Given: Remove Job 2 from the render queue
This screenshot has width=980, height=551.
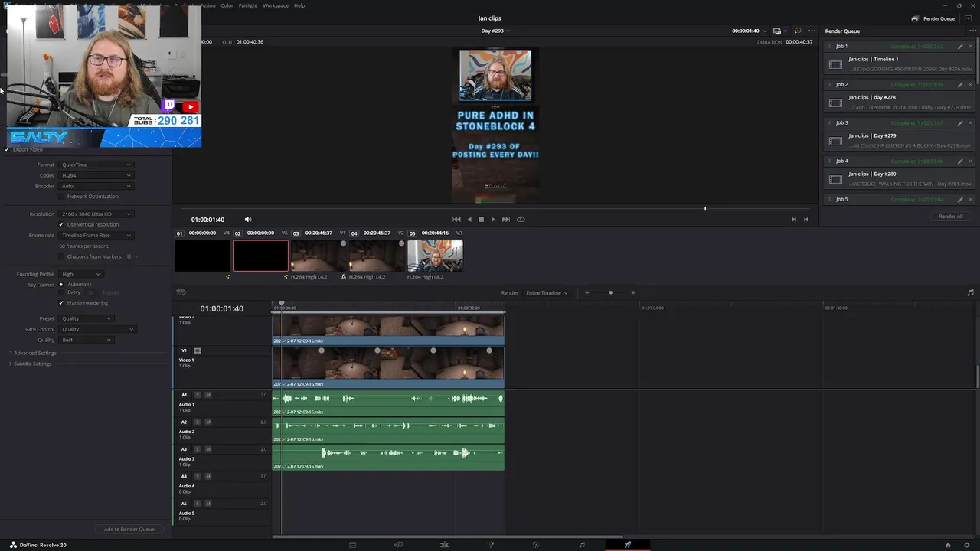Looking at the screenshot, I should click(971, 84).
